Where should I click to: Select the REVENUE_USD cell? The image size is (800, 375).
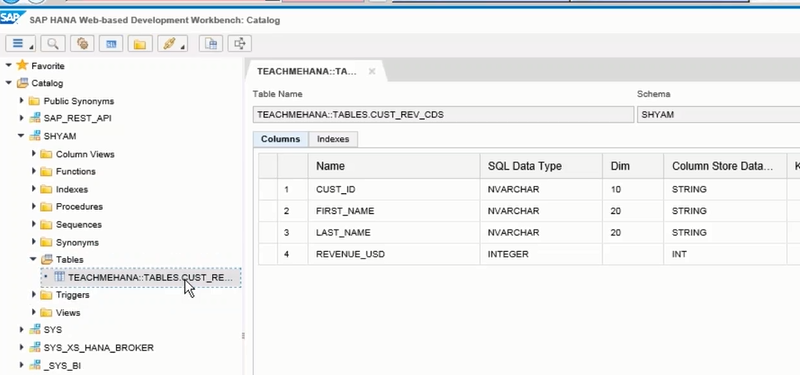pos(394,254)
